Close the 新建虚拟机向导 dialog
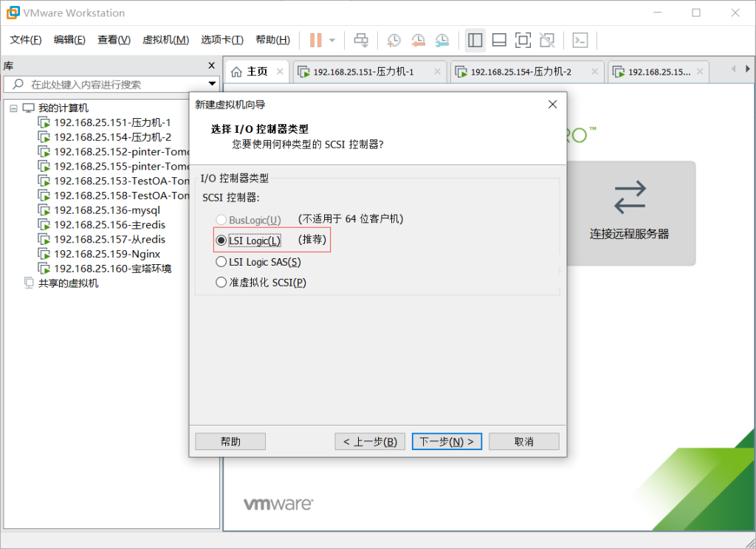The width and height of the screenshot is (756, 549). point(552,105)
